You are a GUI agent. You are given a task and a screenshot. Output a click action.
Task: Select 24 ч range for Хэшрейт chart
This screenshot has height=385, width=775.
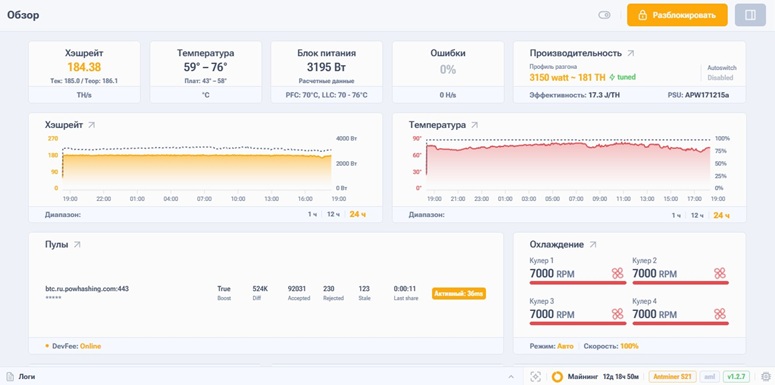[357, 214]
